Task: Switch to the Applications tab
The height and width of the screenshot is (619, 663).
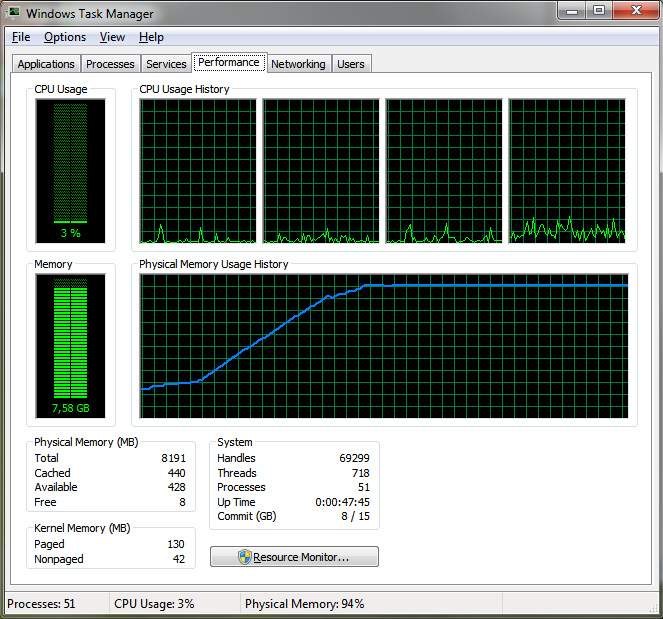Action: pyautogui.click(x=46, y=64)
